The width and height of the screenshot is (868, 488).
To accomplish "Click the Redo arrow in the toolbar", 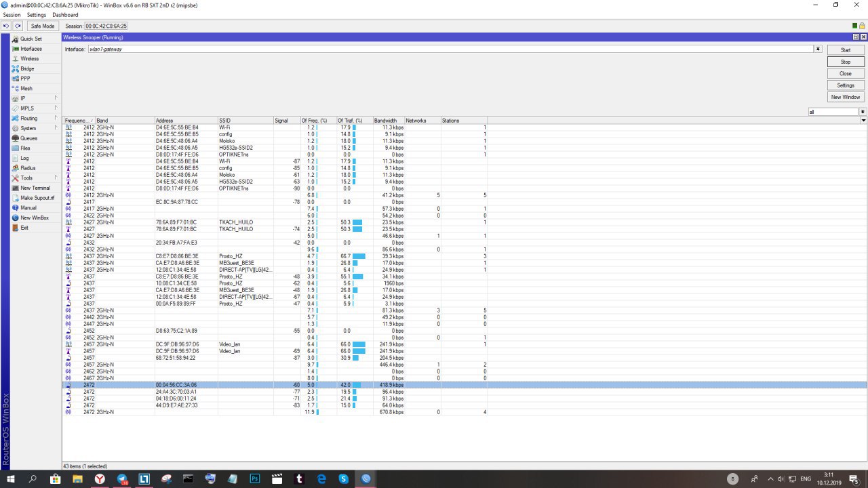I will click(x=18, y=26).
